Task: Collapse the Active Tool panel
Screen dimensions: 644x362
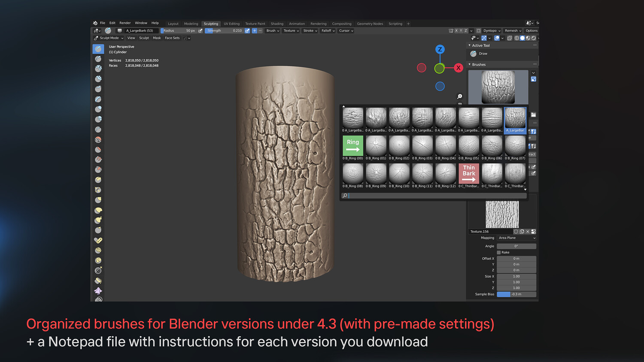Action: (470, 45)
